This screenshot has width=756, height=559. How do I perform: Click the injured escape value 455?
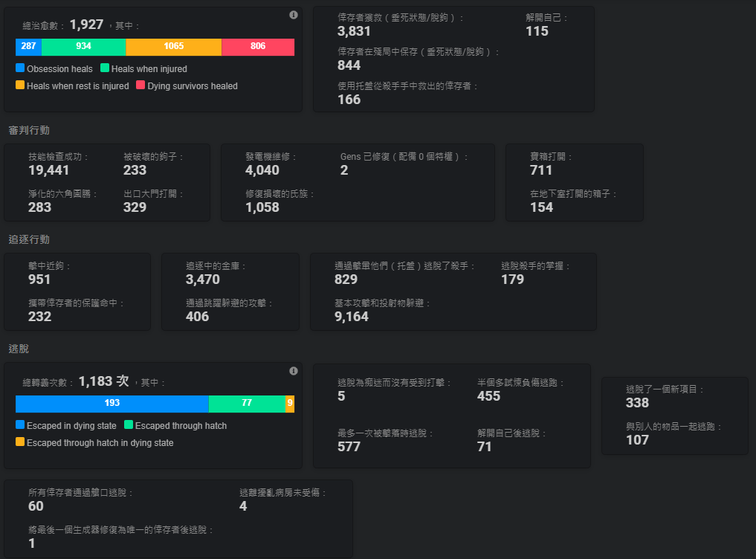click(x=489, y=396)
